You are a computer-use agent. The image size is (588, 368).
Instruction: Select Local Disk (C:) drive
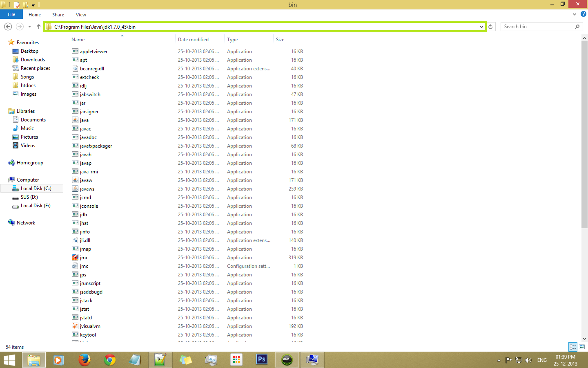[36, 188]
